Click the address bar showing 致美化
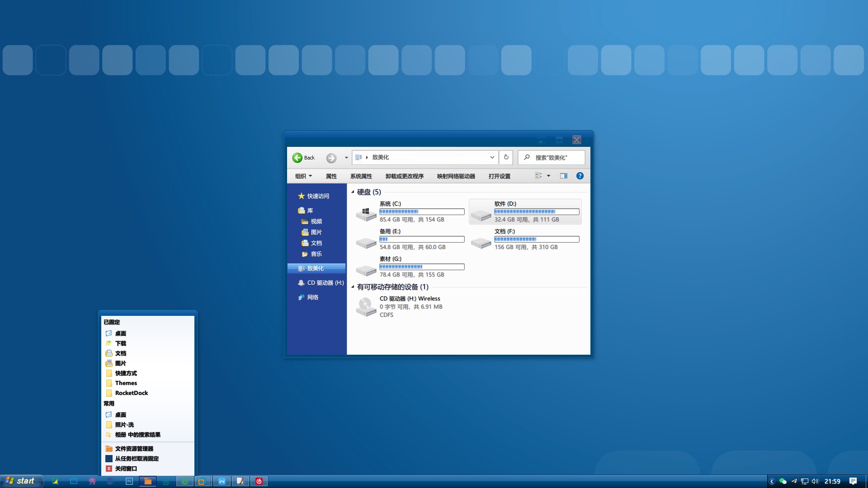Image resolution: width=868 pixels, height=488 pixels. tap(425, 157)
